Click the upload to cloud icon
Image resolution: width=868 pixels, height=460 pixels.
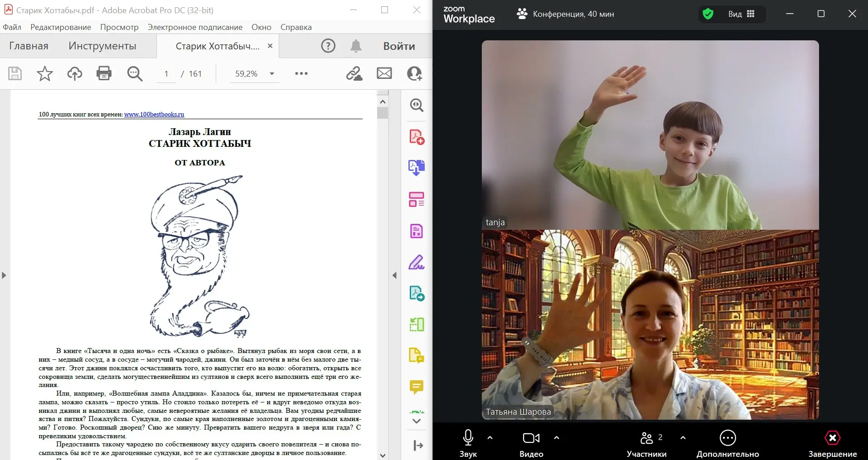(75, 73)
